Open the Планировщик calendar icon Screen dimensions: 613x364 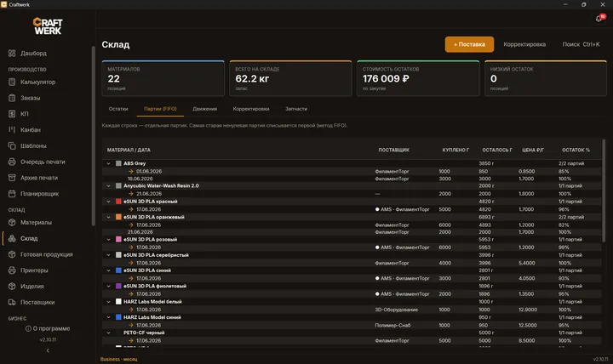12,194
